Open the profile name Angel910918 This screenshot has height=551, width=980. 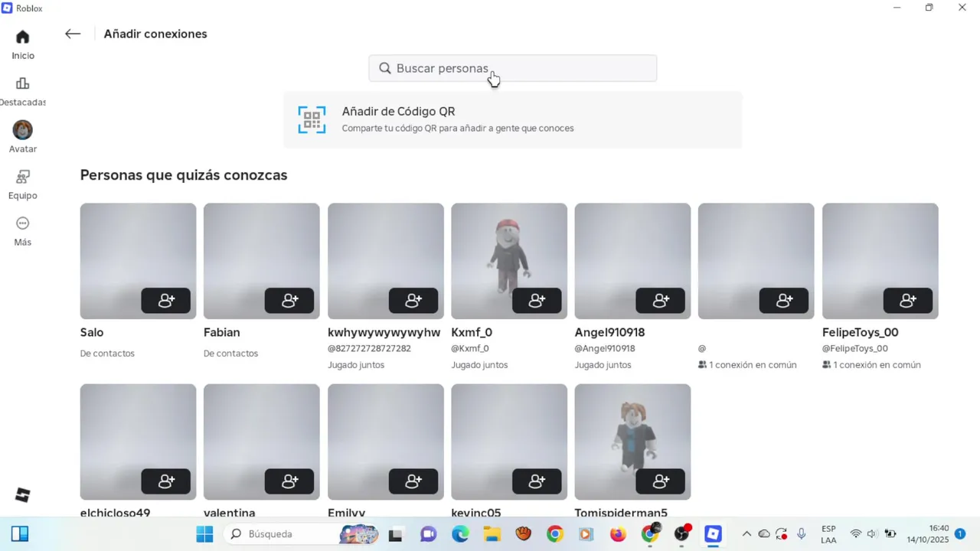[x=609, y=332]
